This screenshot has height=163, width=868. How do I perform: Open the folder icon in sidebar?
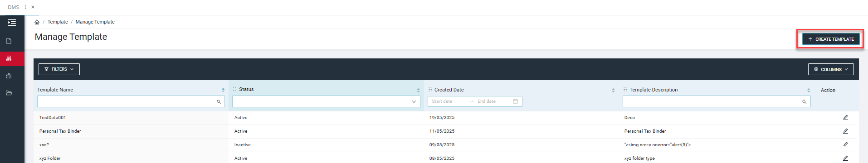9,93
